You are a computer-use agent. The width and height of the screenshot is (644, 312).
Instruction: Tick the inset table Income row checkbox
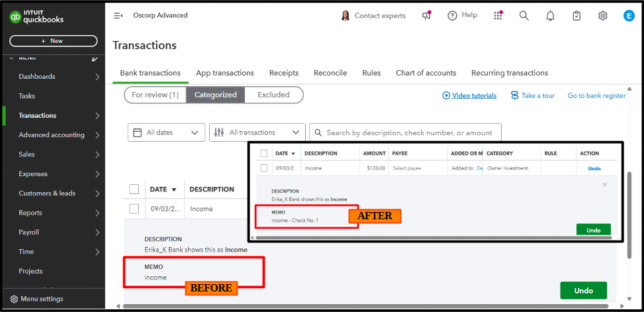tap(263, 168)
